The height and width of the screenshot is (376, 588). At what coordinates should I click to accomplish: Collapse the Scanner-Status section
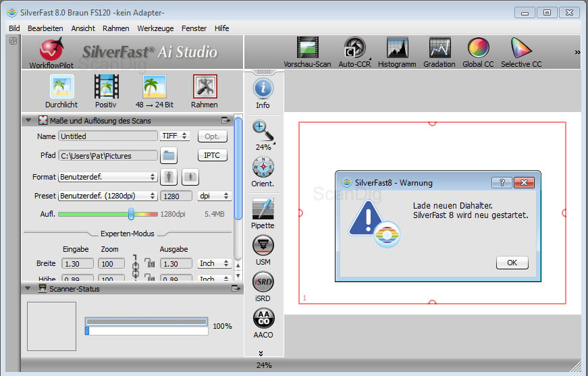point(28,288)
